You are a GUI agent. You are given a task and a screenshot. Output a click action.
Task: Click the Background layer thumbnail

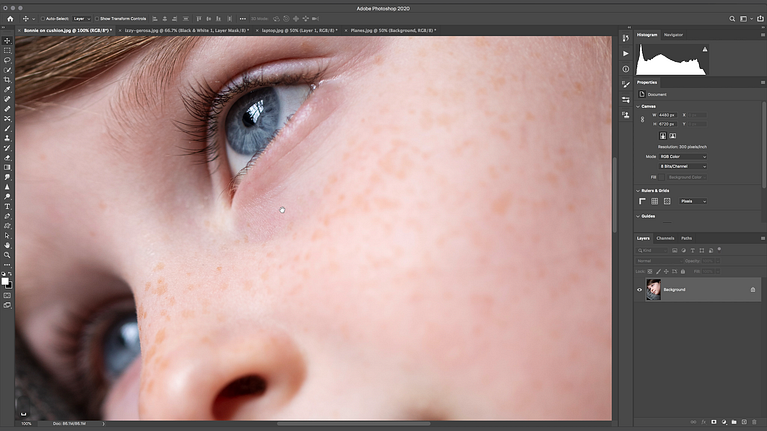pos(653,290)
